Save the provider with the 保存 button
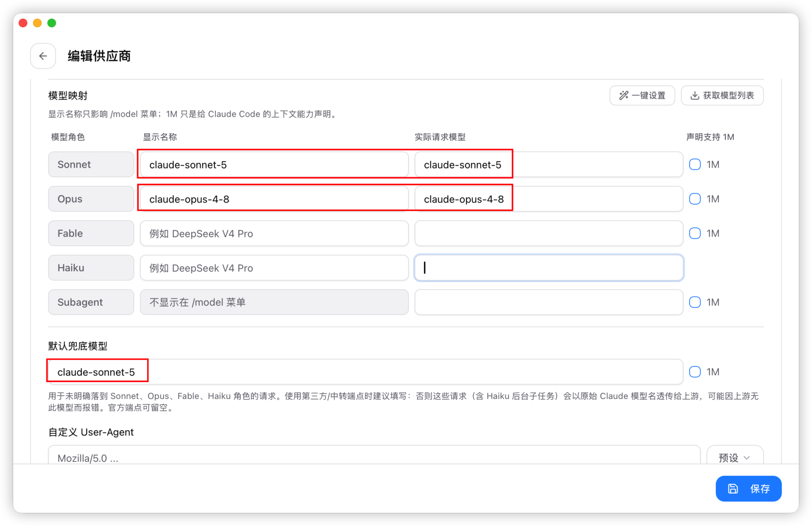The image size is (812, 526). [748, 488]
